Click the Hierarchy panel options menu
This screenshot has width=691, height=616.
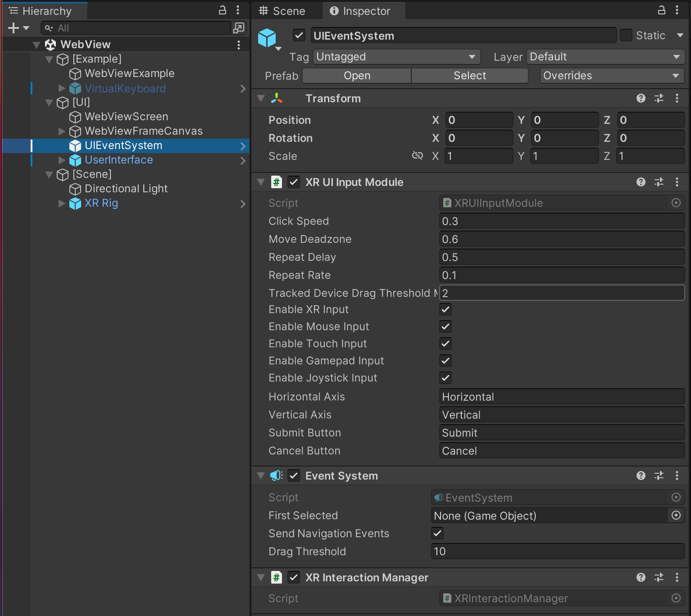tap(238, 10)
